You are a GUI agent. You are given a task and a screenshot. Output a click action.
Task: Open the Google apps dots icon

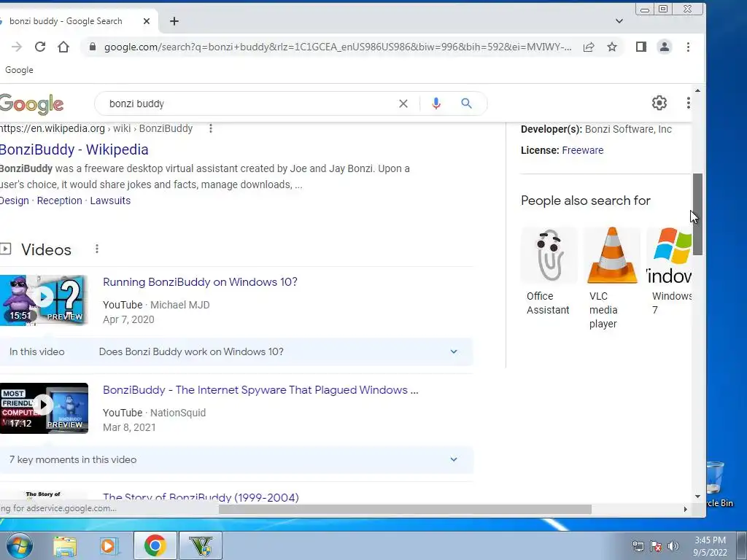tap(689, 103)
